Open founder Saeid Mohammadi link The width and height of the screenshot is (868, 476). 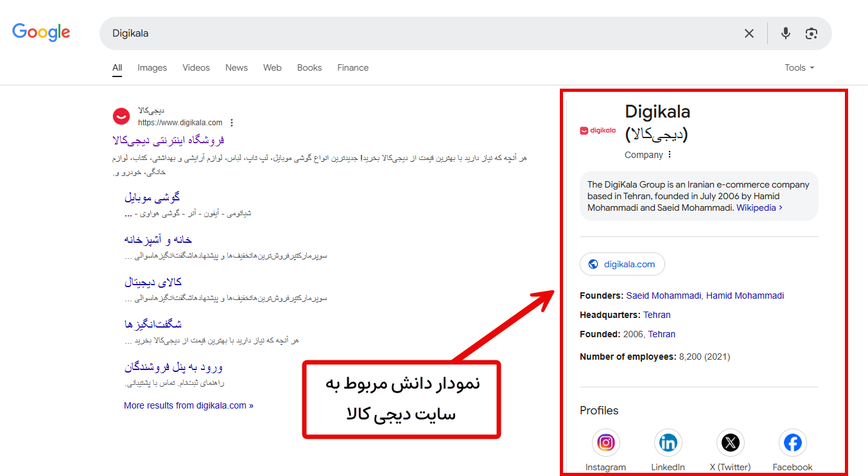(664, 295)
